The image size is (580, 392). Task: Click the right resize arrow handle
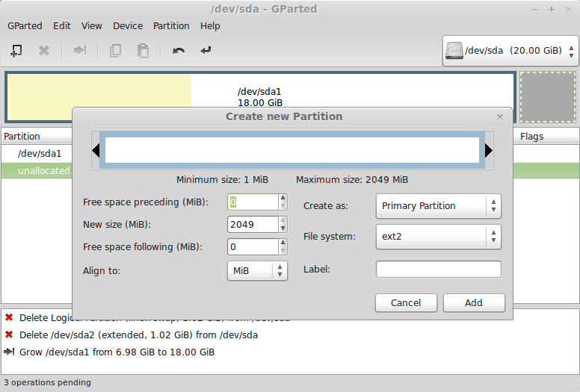[489, 151]
